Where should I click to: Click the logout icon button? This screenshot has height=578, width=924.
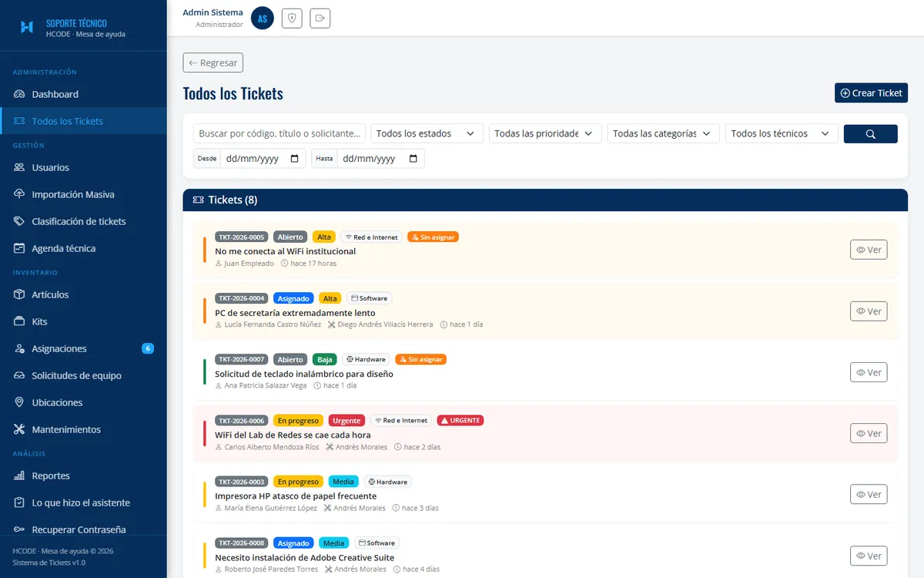click(320, 18)
